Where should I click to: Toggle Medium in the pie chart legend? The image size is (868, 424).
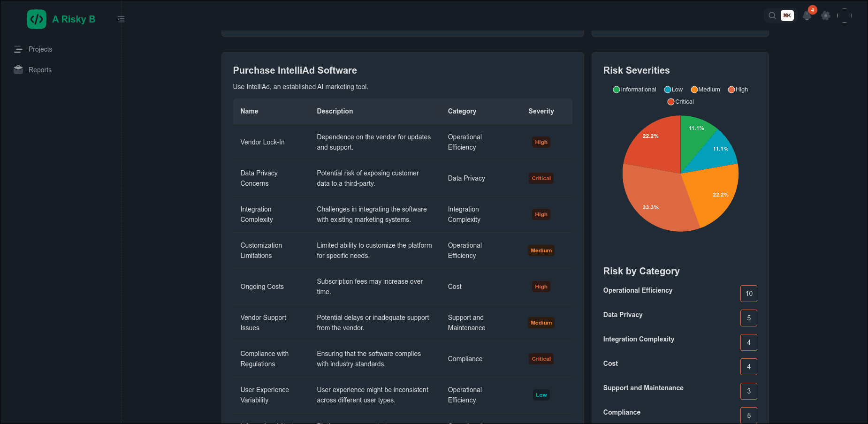[x=705, y=90]
